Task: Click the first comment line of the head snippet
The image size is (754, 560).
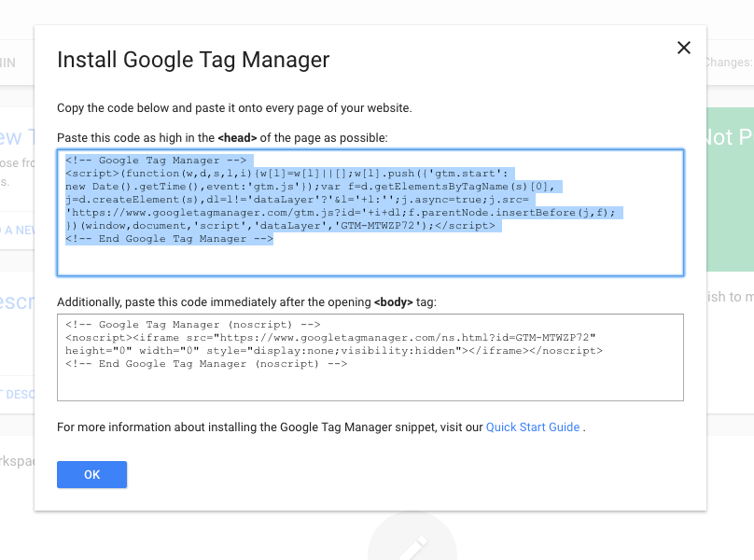Action: 156,161
